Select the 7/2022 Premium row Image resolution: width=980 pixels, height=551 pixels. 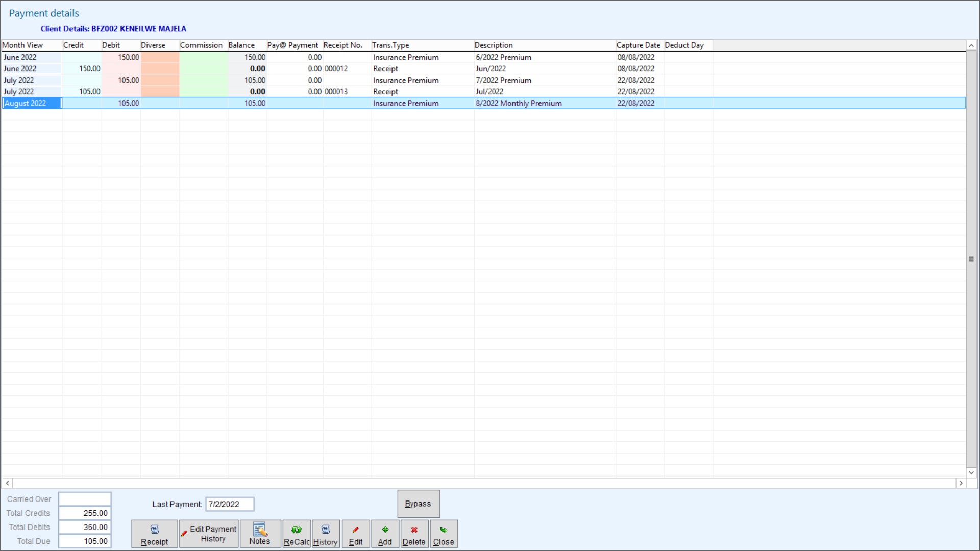tap(503, 80)
